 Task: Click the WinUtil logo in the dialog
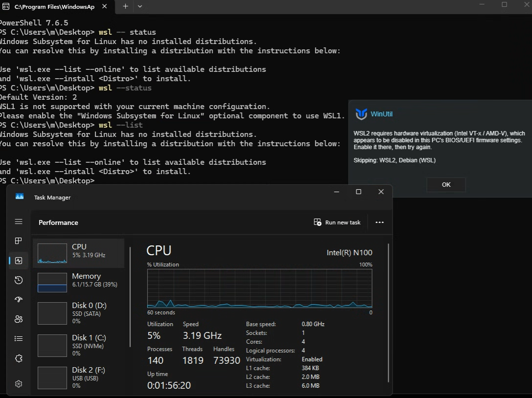pos(361,114)
